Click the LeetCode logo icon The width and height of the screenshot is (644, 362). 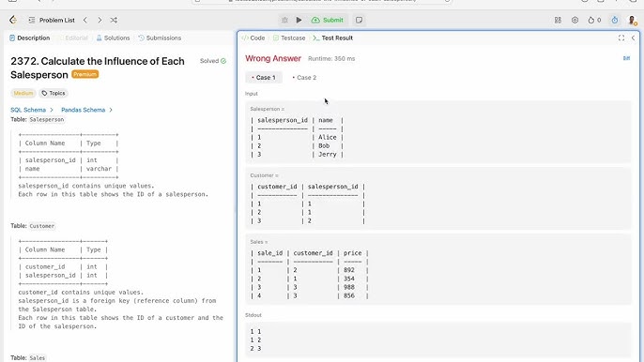(13, 20)
